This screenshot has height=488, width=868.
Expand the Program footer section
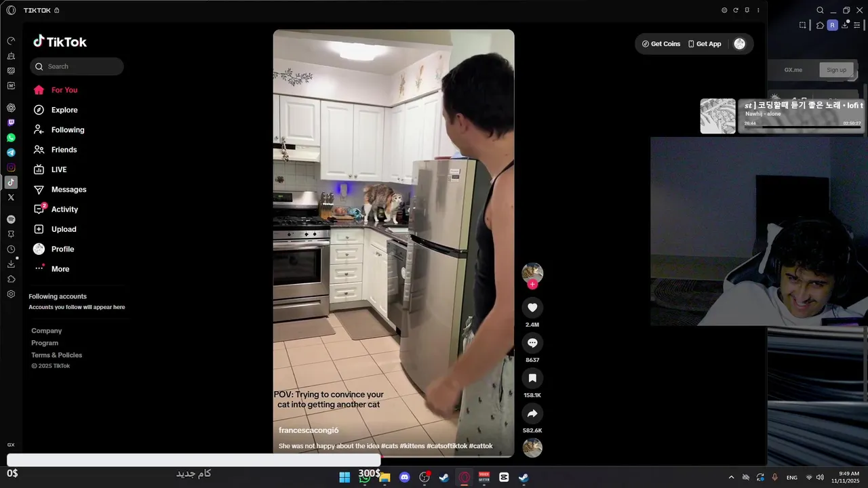pyautogui.click(x=45, y=343)
